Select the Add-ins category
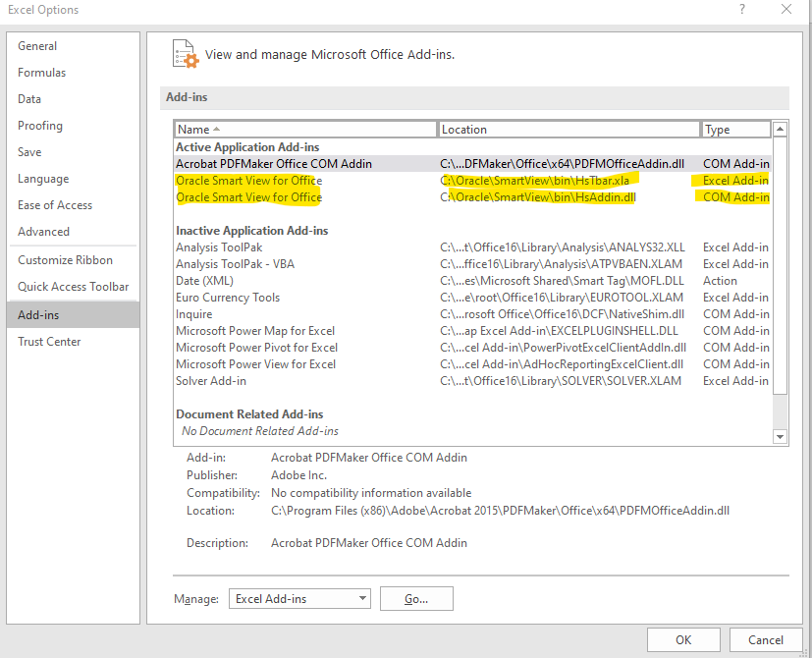The image size is (812, 658). click(x=73, y=315)
